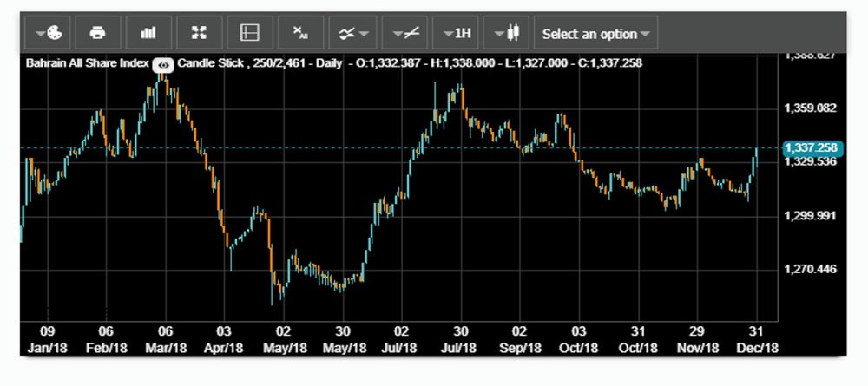Click the Candle Stick 250/2,461 Daily label
This screenshot has height=386, width=868.
tap(259, 63)
